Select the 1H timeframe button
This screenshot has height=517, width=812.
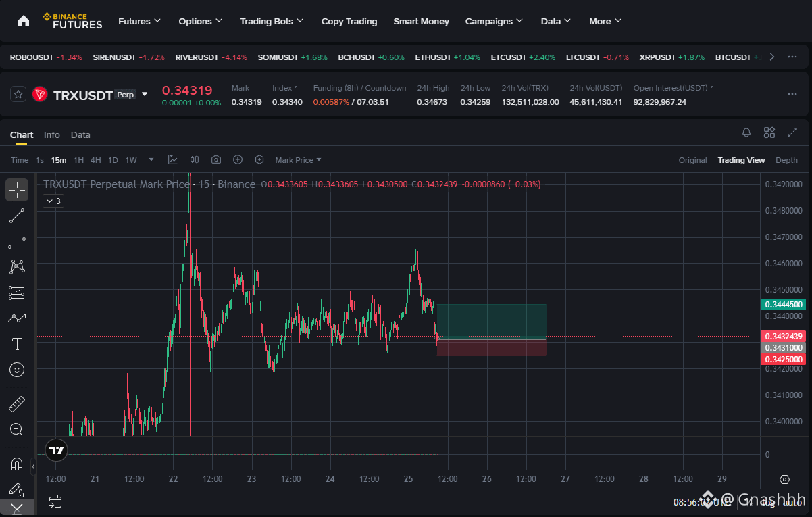coord(78,160)
